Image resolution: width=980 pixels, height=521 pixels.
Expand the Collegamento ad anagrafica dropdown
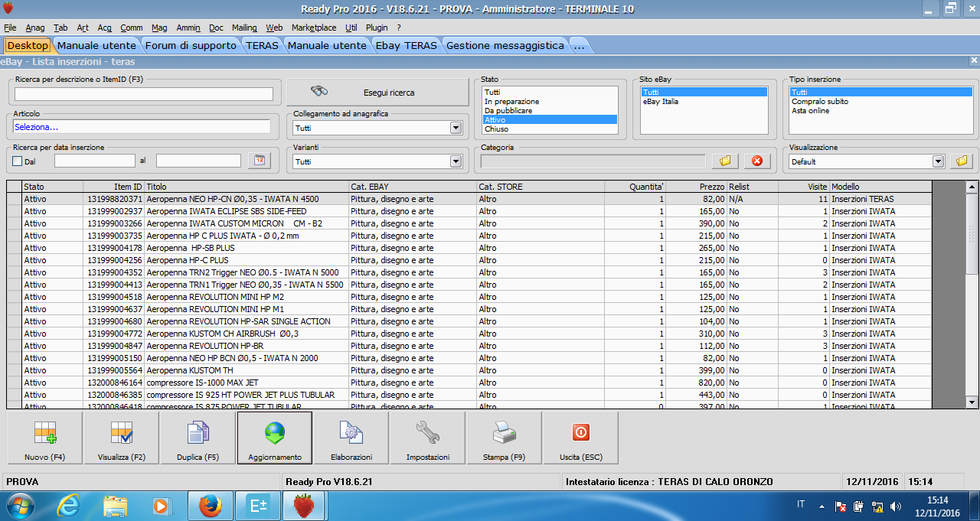pyautogui.click(x=456, y=129)
